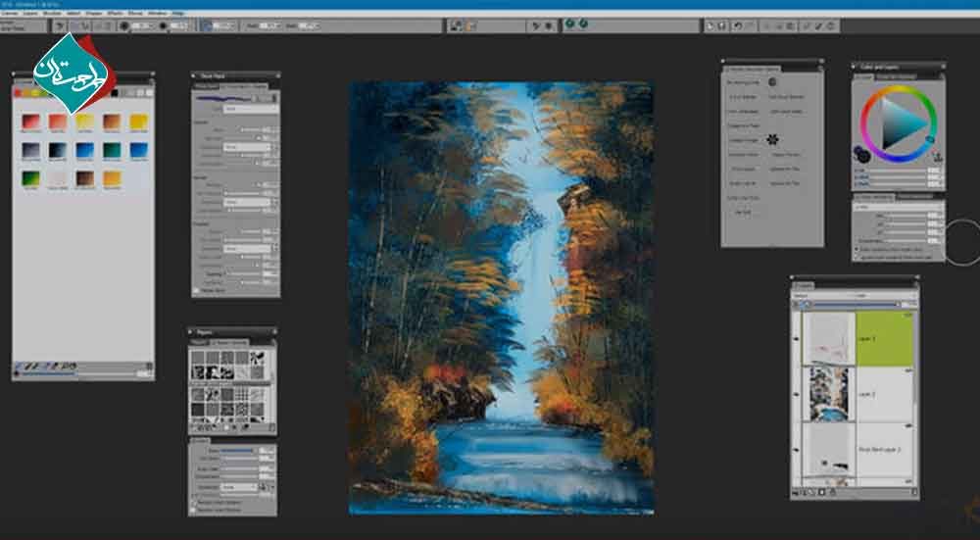
Task: Click first icon at Layers panel bottom
Action: (x=797, y=493)
